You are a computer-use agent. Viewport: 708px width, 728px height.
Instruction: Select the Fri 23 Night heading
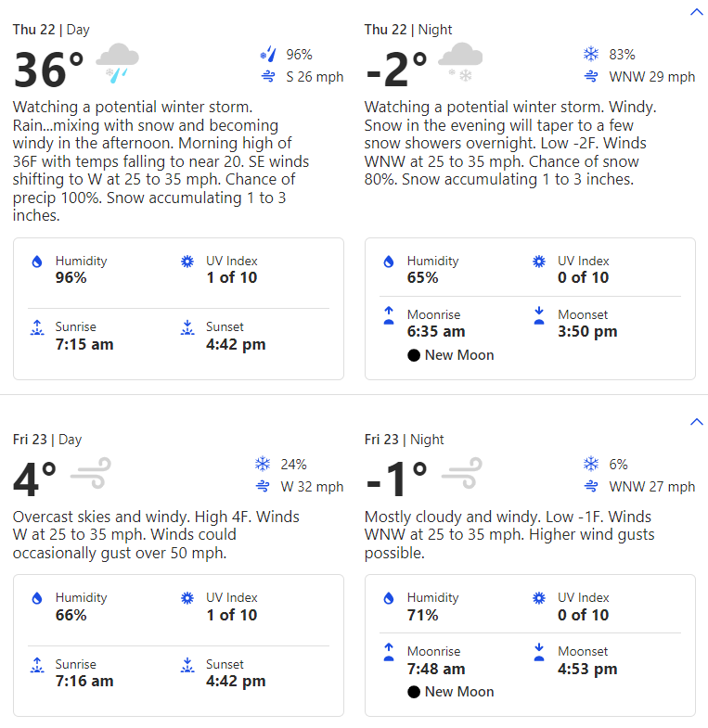(404, 440)
